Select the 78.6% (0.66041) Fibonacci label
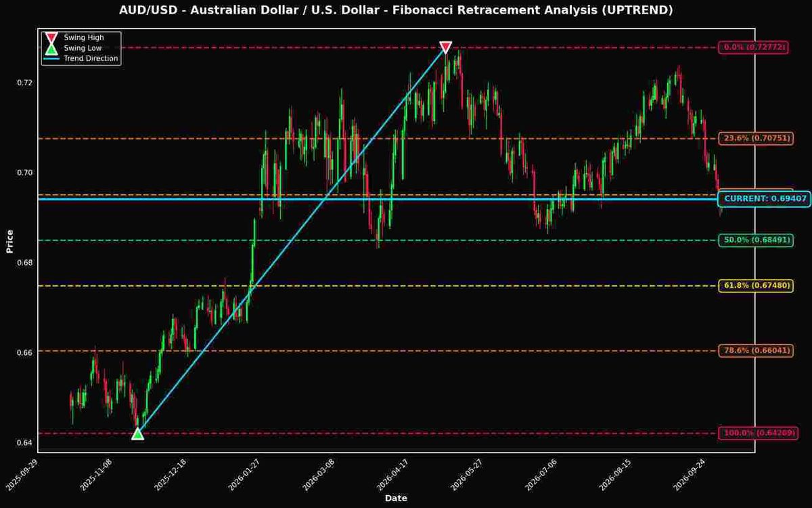This screenshot has height=508, width=812. coord(756,350)
